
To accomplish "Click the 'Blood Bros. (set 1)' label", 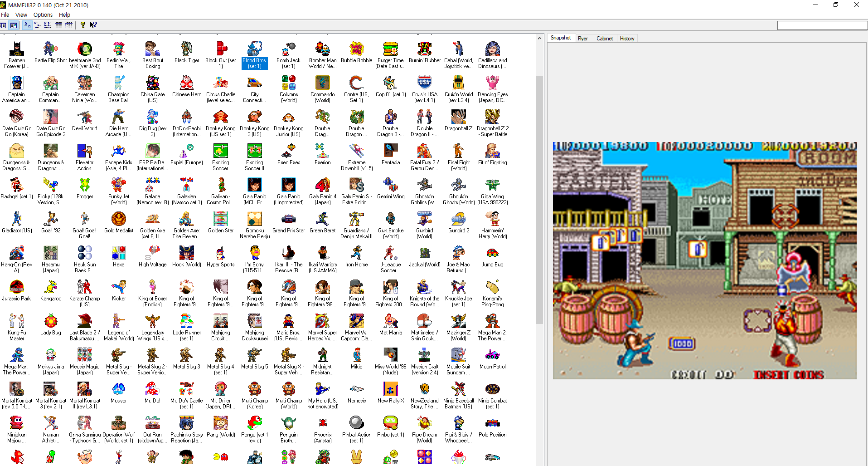I will (255, 63).
